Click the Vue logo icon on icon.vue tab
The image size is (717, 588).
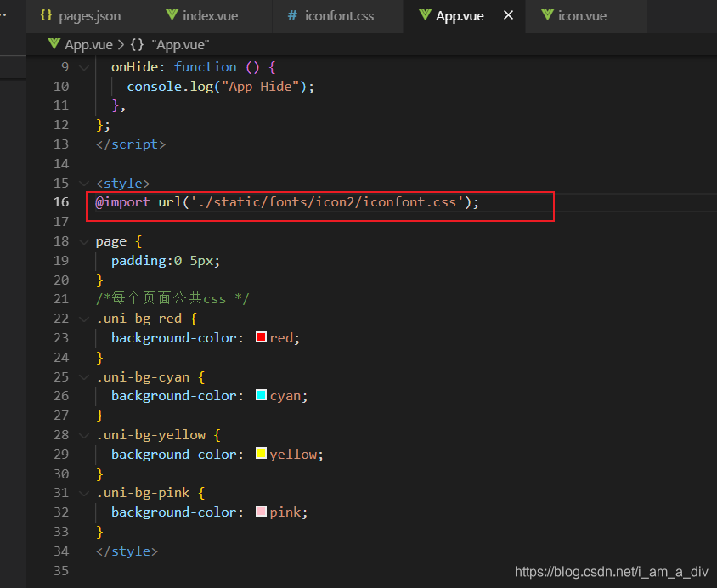(x=547, y=15)
